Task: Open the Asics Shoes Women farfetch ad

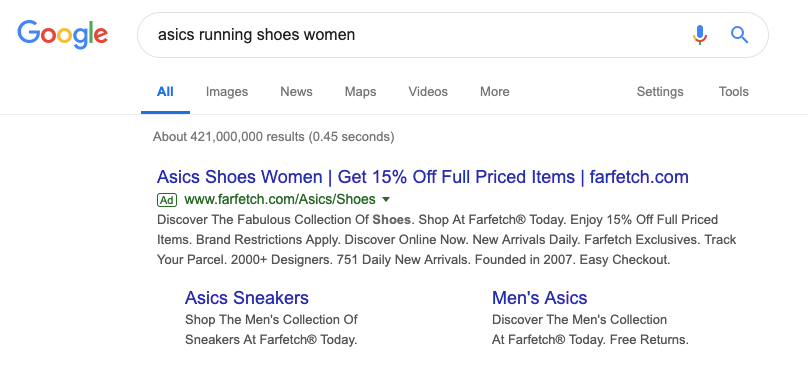Action: click(x=423, y=177)
